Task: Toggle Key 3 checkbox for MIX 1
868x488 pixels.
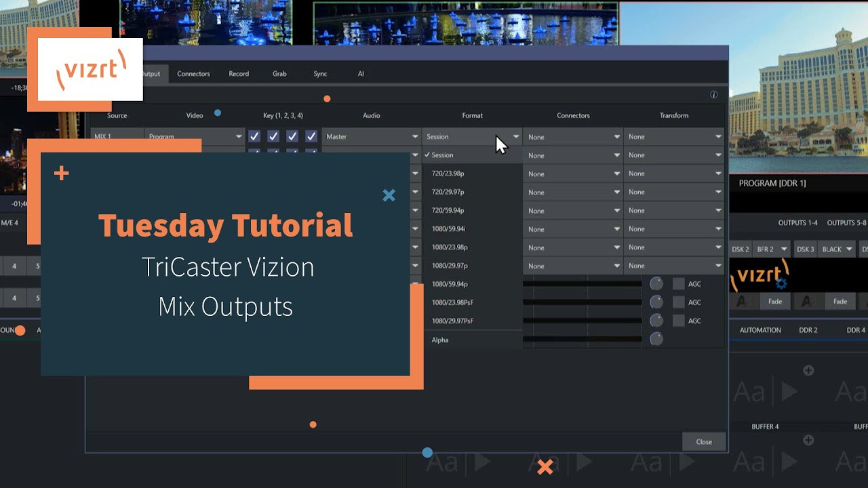Action: tap(292, 136)
